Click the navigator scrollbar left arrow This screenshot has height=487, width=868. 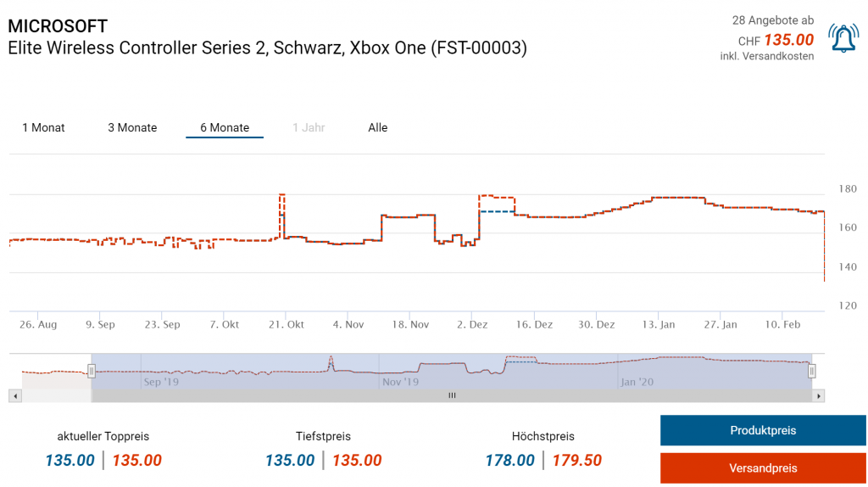tap(14, 395)
